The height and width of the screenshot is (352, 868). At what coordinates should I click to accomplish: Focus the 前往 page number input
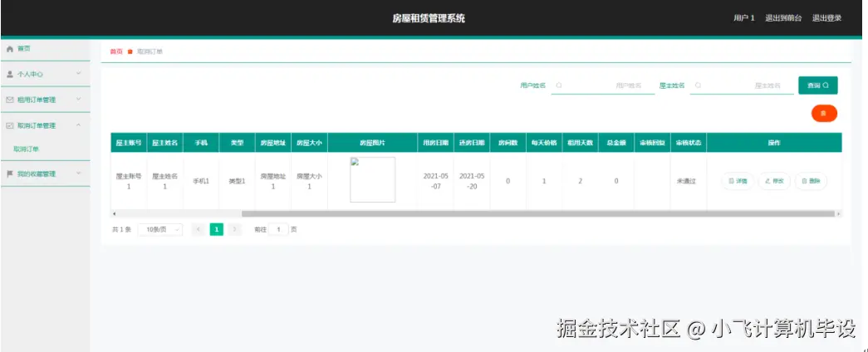coord(278,229)
